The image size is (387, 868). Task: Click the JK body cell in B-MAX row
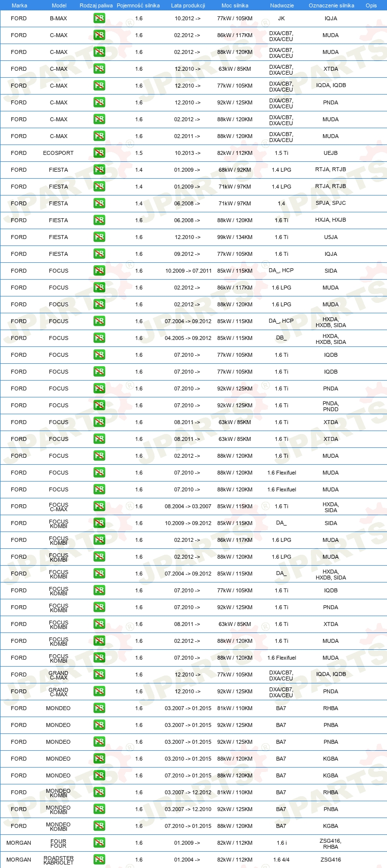[281, 19]
